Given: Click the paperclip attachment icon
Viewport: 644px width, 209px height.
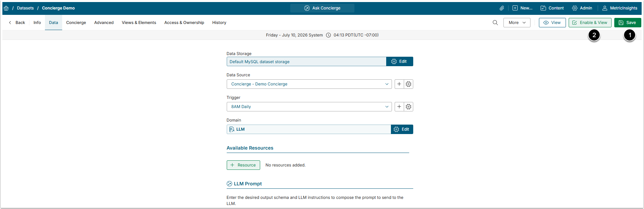Looking at the screenshot, I should point(502,8).
